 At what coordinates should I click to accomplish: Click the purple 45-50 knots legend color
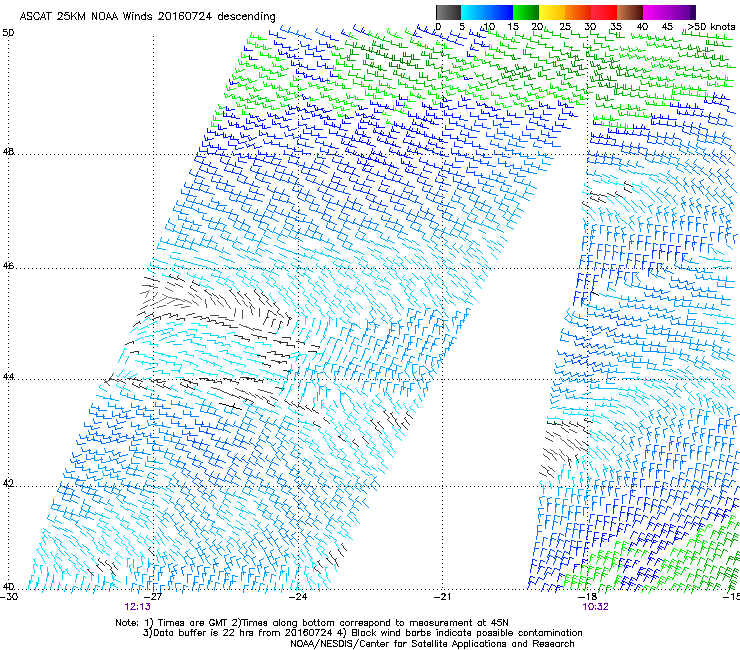click(680, 12)
